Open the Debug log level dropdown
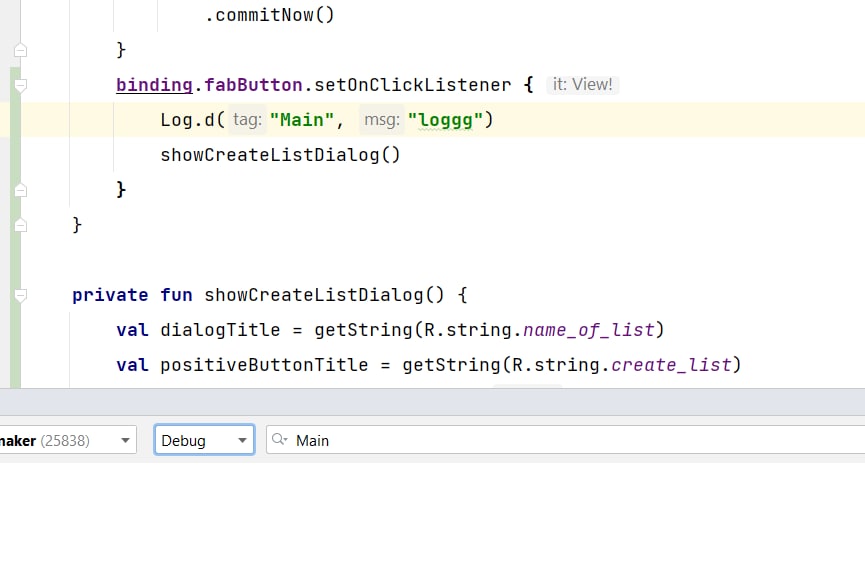This screenshot has width=865, height=586. [x=204, y=440]
